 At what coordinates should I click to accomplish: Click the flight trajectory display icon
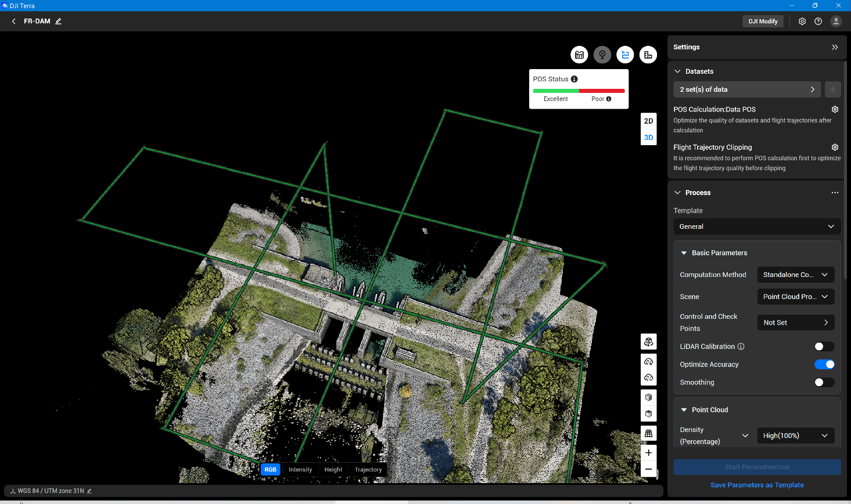pyautogui.click(x=625, y=54)
